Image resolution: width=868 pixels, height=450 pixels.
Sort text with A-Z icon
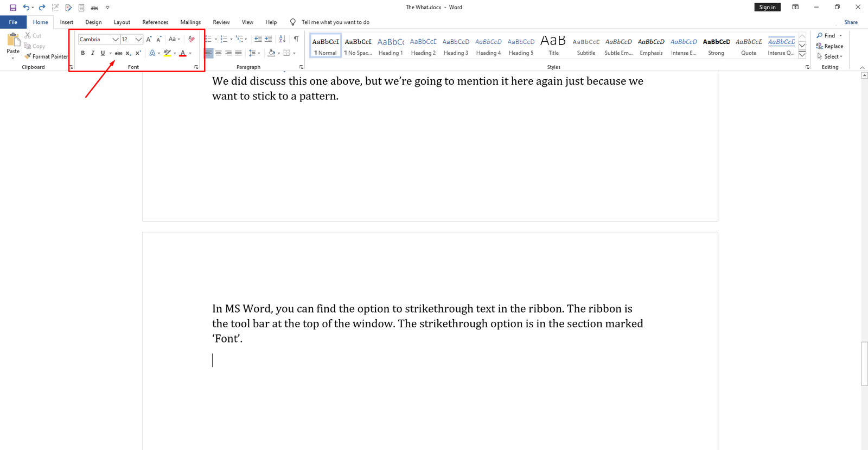click(x=282, y=39)
